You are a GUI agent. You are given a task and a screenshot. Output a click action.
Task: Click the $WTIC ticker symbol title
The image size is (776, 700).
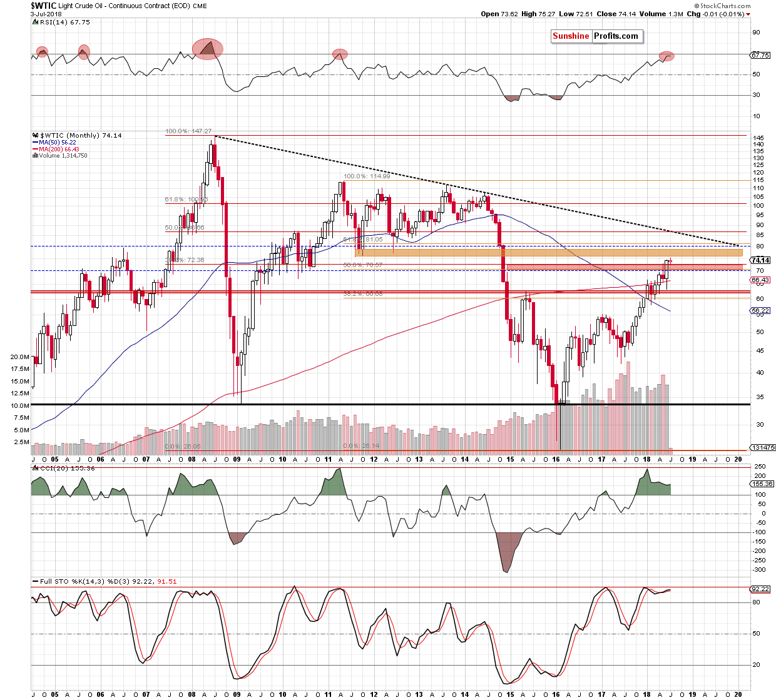43,6
